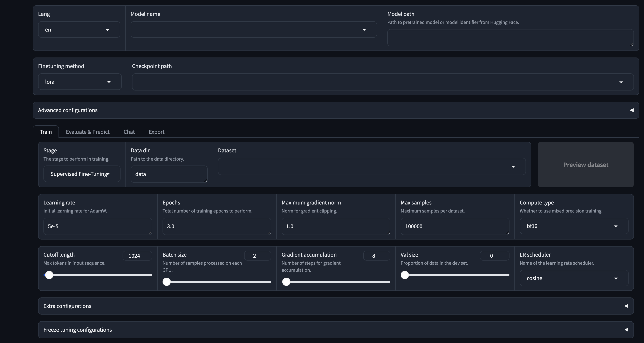Click the Dataset dropdown arrow

[x=513, y=167]
